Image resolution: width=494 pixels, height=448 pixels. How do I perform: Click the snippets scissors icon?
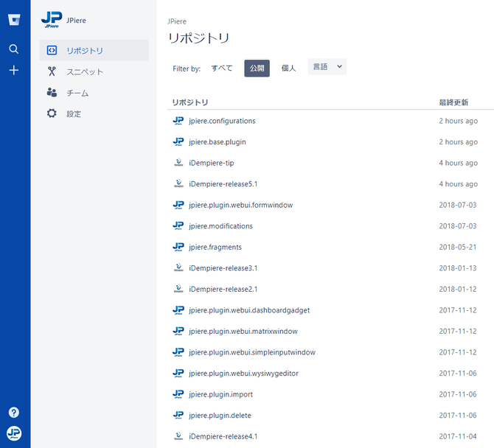[52, 71]
